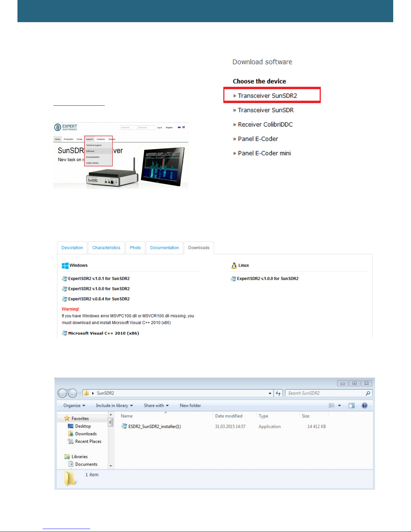Screen dimensions: 411x532
Task: Click the installer icon beside ESDR2_SunSDR2_installer(1)
Action: [124, 426]
